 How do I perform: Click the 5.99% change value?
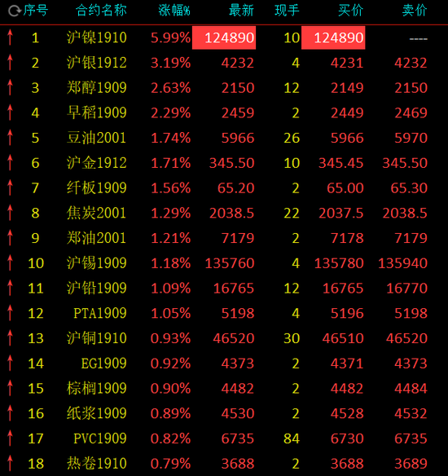coord(170,38)
